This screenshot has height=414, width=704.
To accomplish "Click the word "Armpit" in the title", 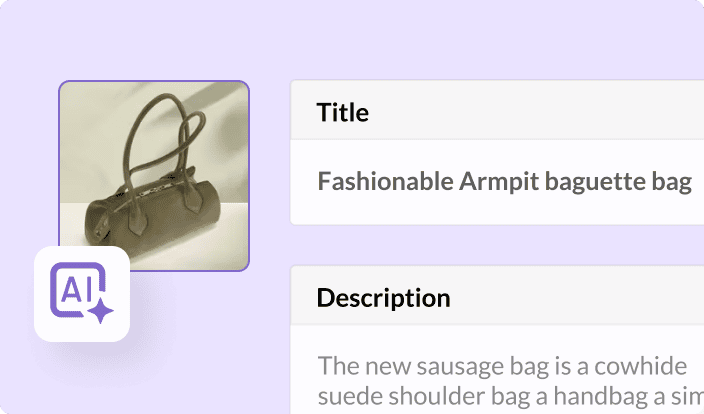I will (496, 182).
